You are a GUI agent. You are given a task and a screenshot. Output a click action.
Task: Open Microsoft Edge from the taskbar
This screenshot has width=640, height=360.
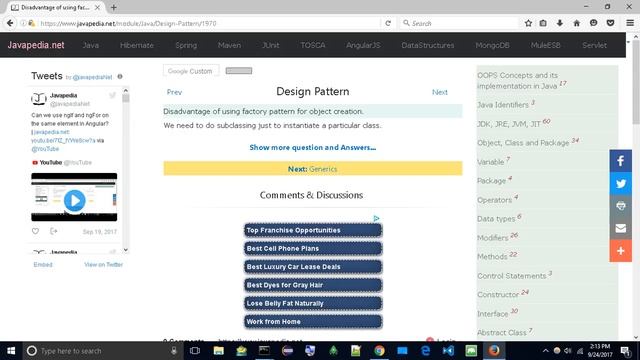(x=425, y=351)
